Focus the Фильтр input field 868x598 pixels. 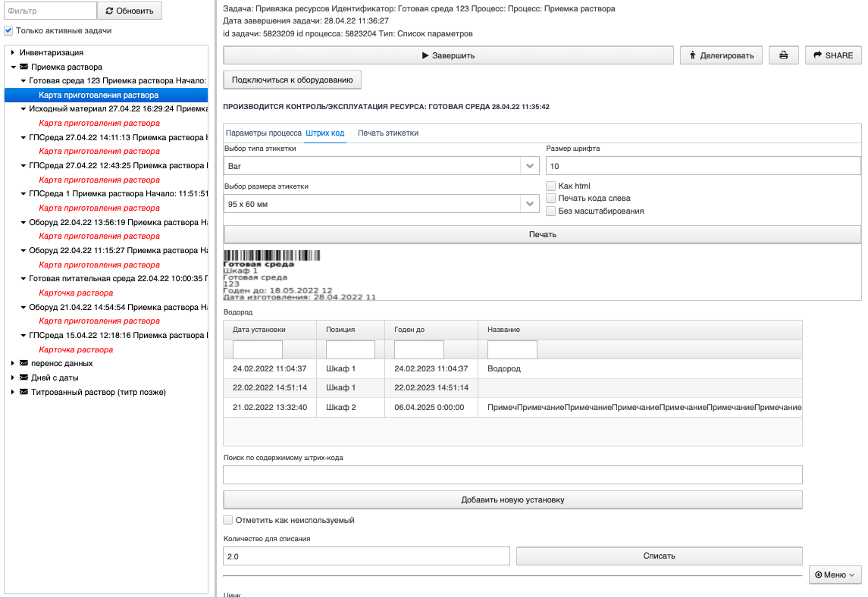click(x=50, y=11)
